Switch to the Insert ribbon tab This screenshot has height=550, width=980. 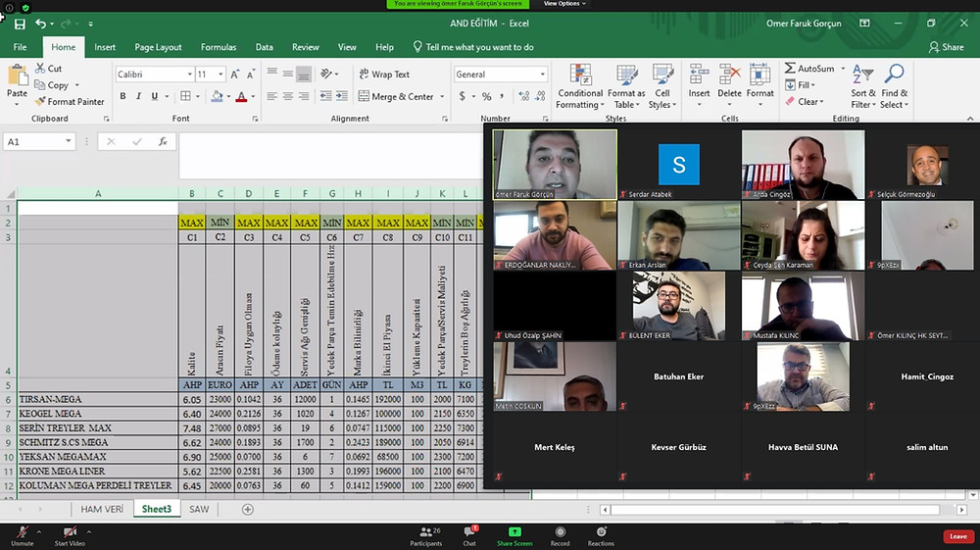click(x=105, y=47)
